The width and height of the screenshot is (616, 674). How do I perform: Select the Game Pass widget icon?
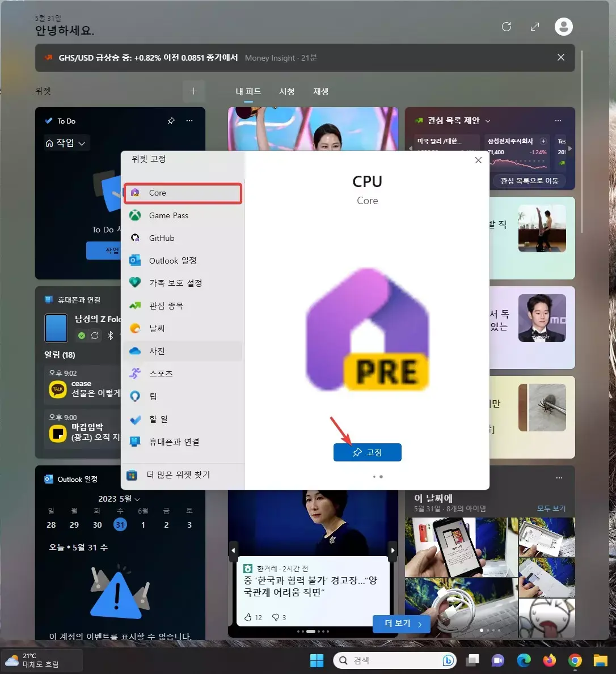pyautogui.click(x=134, y=215)
